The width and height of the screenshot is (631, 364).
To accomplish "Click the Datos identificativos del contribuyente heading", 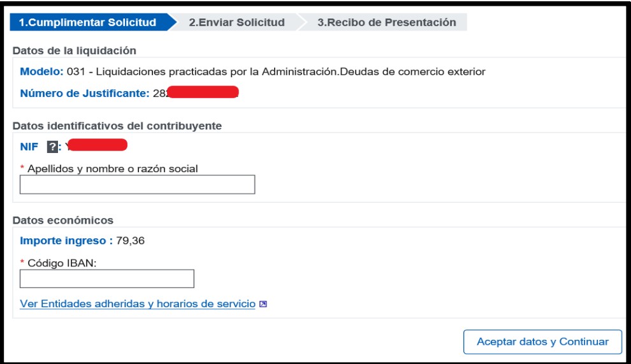I will pos(117,126).
